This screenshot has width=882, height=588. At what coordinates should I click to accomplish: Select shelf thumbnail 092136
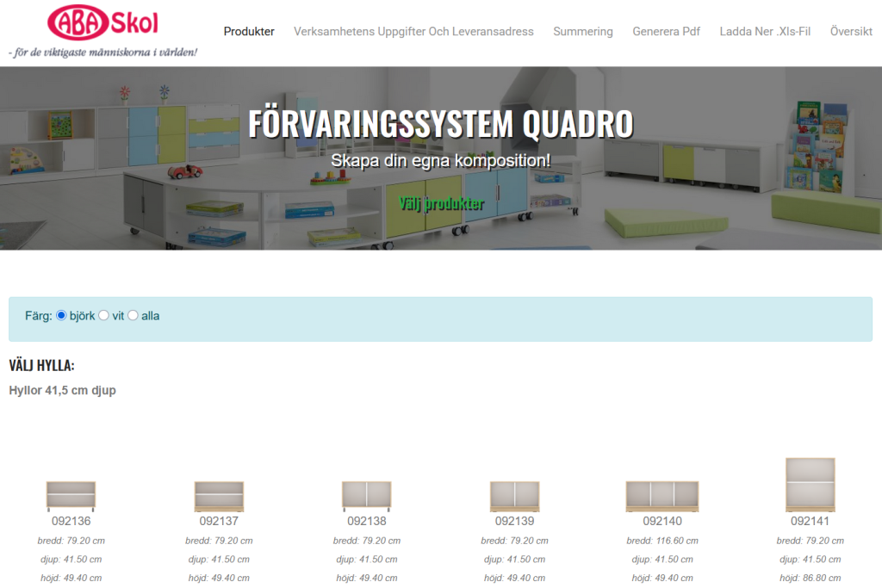click(71, 497)
